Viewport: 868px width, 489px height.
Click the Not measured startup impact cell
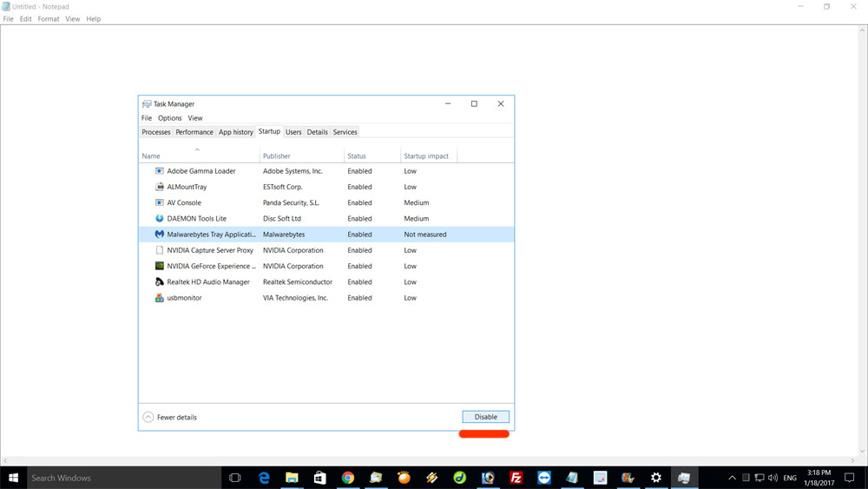425,235
